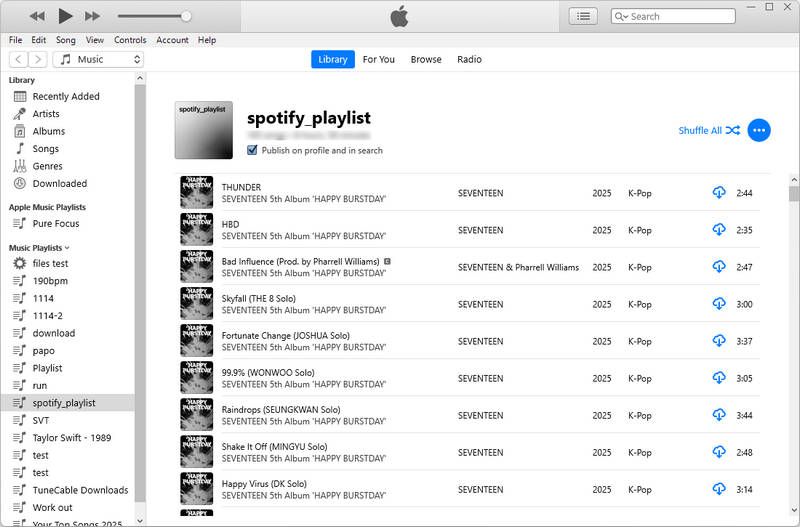Download Bad Influence with the cloud icon
The image size is (800, 527).
pyautogui.click(x=719, y=266)
